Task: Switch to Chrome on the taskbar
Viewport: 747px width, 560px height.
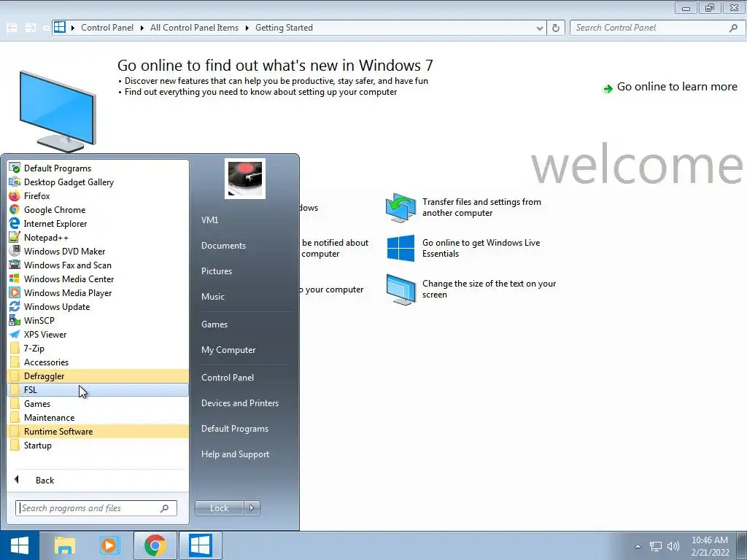Action: 155,545
